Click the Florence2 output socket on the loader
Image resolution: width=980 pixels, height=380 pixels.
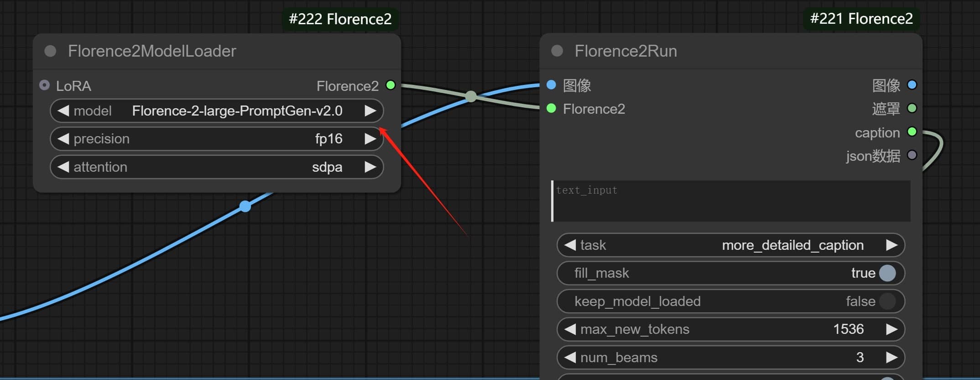click(391, 85)
